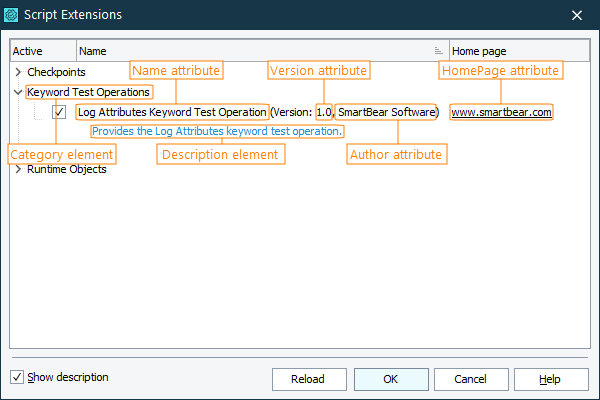Screen dimensions: 600x400
Task: Disable the Show description checkbox
Action: [17, 377]
